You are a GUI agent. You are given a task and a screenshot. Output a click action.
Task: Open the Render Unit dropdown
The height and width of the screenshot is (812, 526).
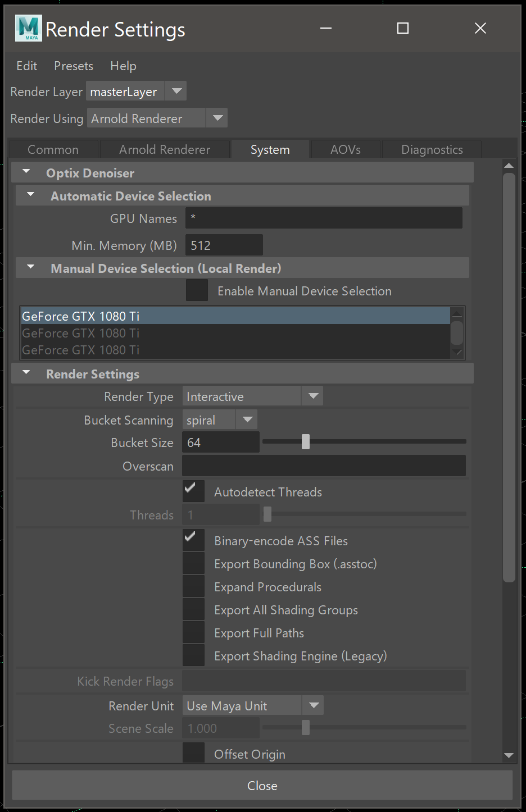(x=313, y=705)
